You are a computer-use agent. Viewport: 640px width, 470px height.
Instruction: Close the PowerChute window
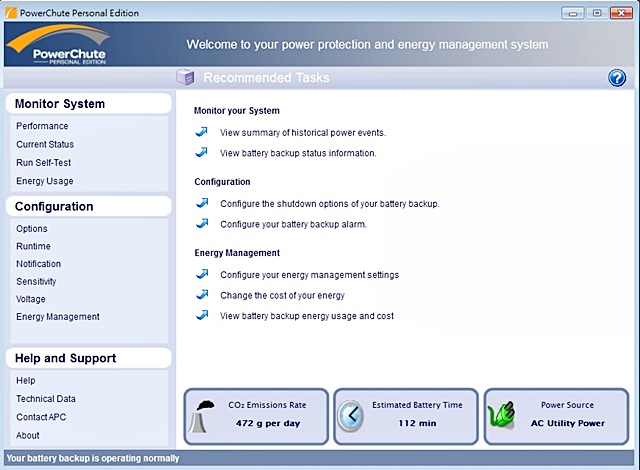(621, 13)
